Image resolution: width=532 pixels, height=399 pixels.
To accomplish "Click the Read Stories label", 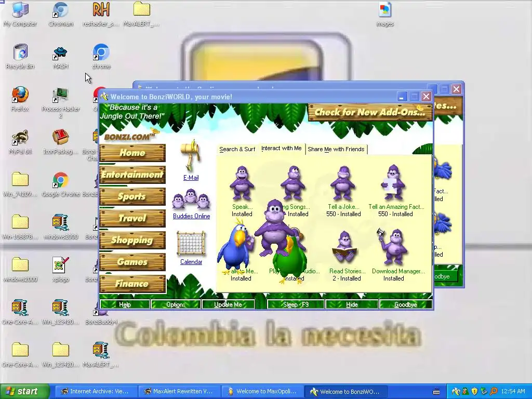I will pyautogui.click(x=348, y=271).
